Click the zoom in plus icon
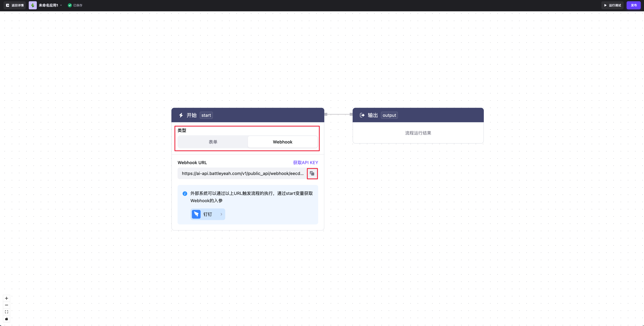 click(7, 298)
